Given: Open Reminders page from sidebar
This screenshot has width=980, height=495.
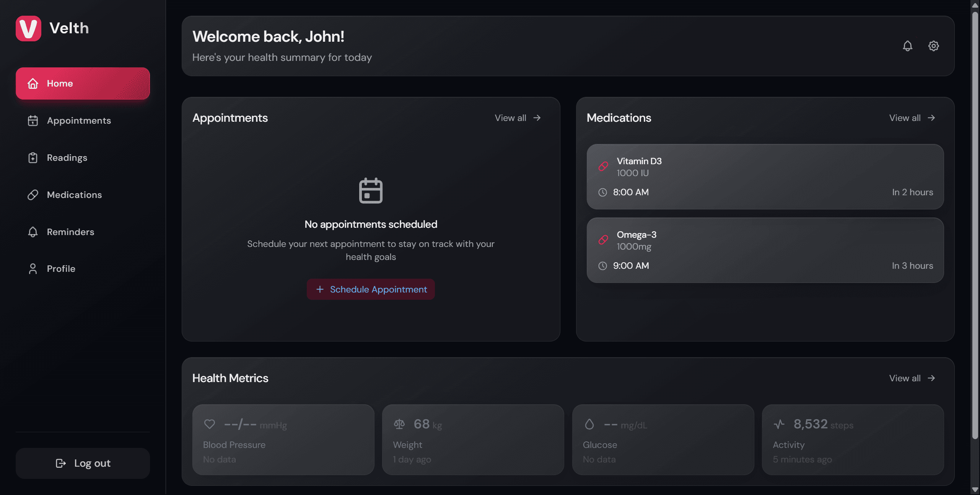Looking at the screenshot, I should click(83, 232).
